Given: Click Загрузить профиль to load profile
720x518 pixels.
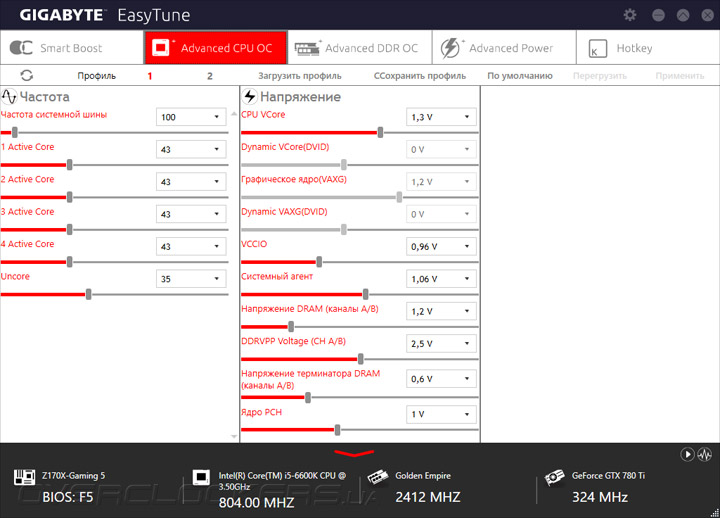Looking at the screenshot, I should pos(300,76).
